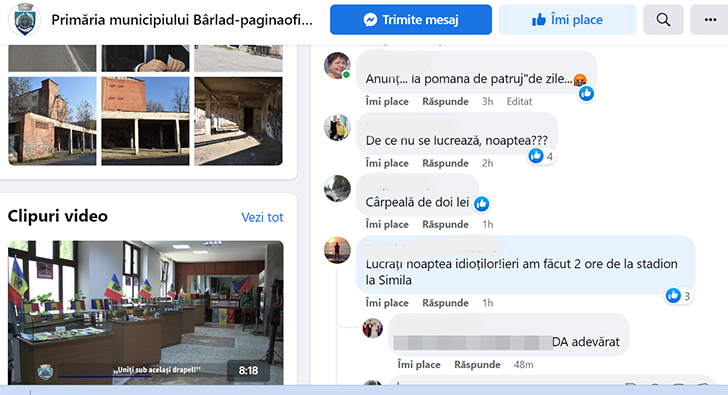Open the red brick building photo thumbnail
The height and width of the screenshot is (395, 728).
(x=52, y=121)
